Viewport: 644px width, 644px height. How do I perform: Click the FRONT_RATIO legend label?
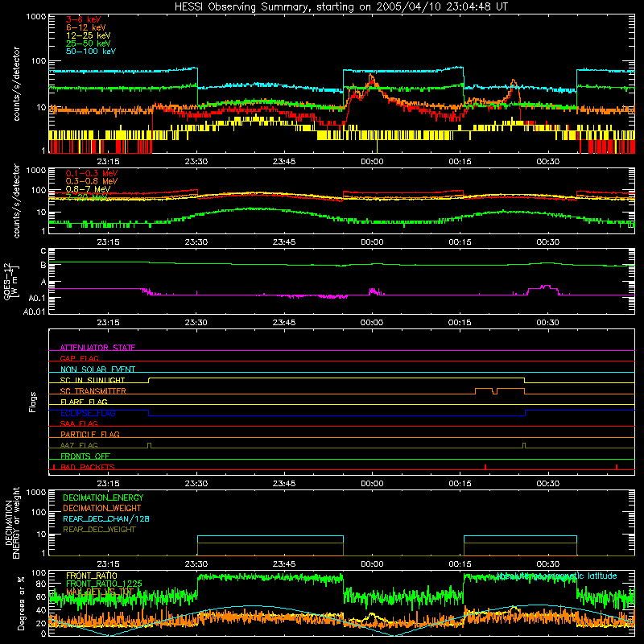click(x=92, y=576)
